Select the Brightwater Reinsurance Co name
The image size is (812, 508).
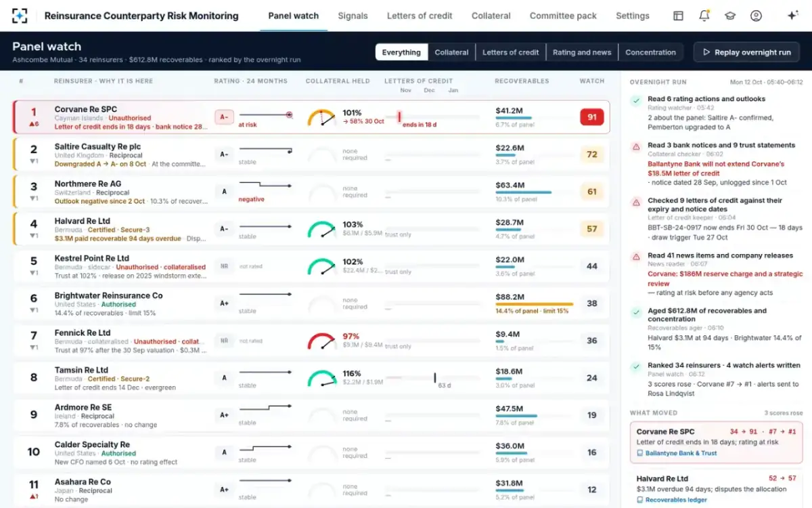pos(109,295)
